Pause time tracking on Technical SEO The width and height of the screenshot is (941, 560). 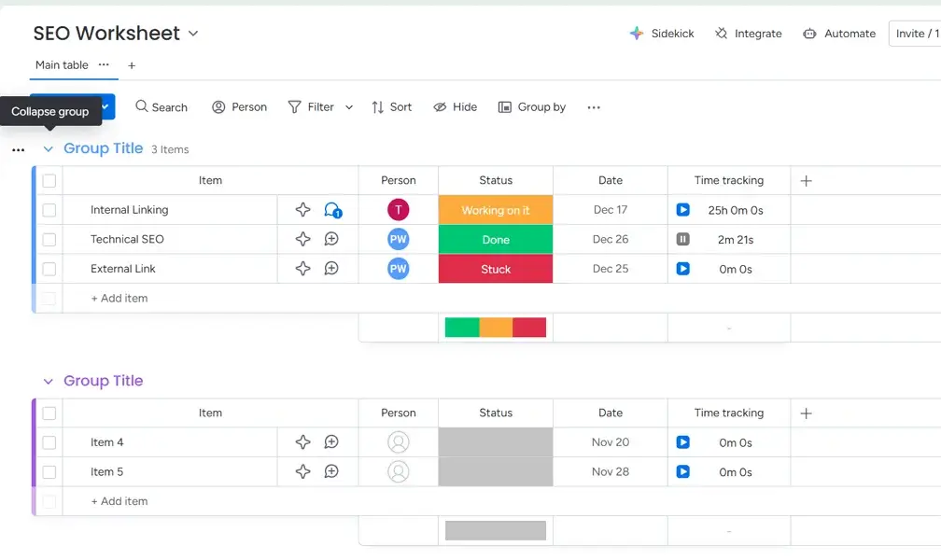682,239
